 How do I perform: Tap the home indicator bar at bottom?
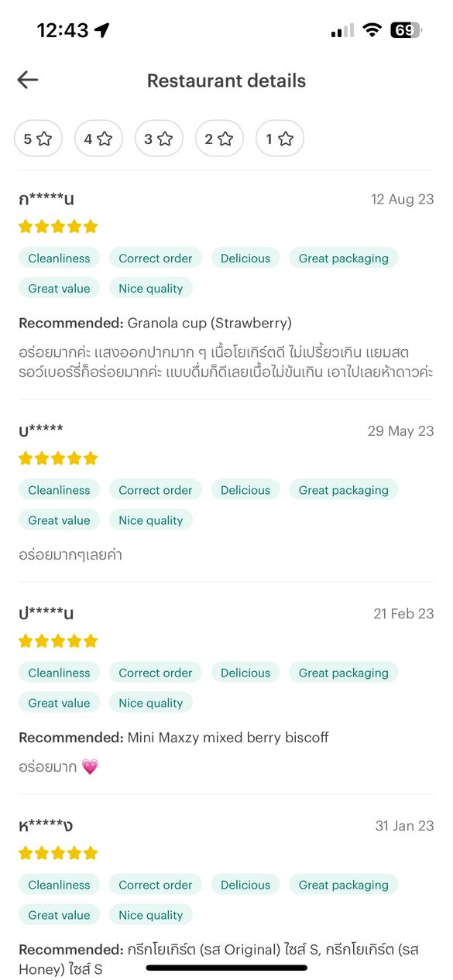(226, 967)
